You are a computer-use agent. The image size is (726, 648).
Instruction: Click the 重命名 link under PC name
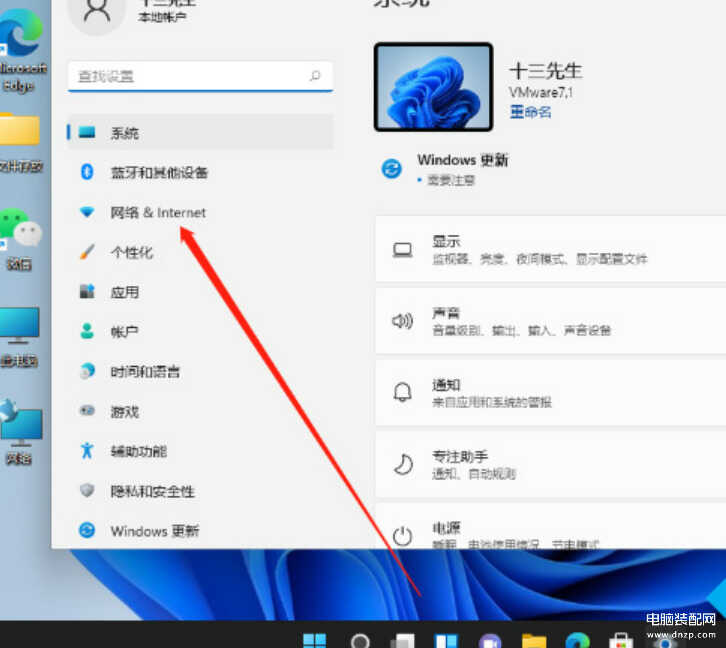530,112
